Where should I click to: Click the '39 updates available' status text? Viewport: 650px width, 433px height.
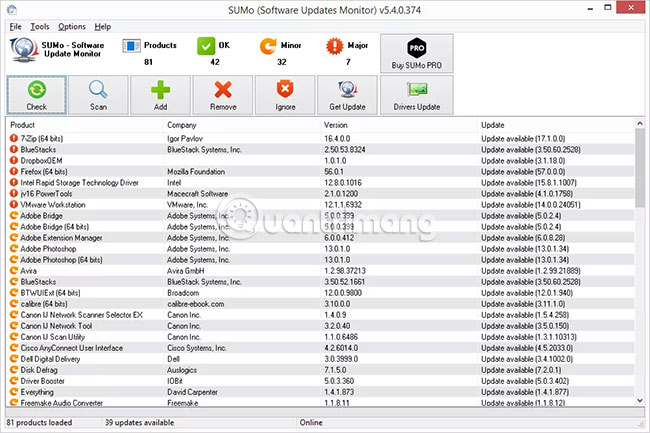coord(139,423)
